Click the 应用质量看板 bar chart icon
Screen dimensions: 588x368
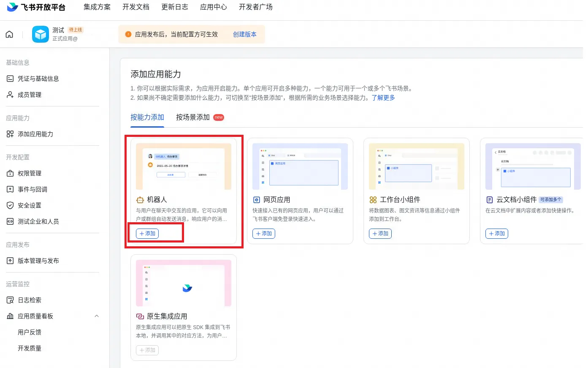pos(10,316)
